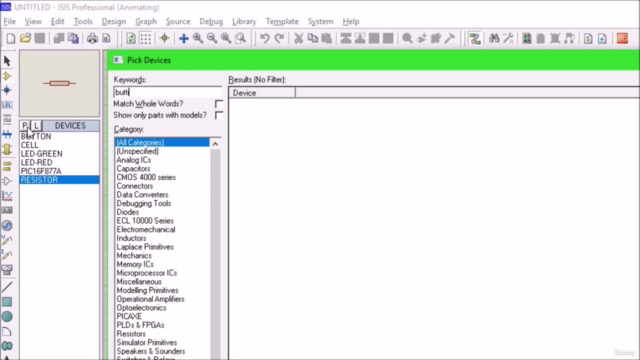Toggle the grid display icon
This screenshot has width=640, height=360.
pyautogui.click(x=146, y=38)
